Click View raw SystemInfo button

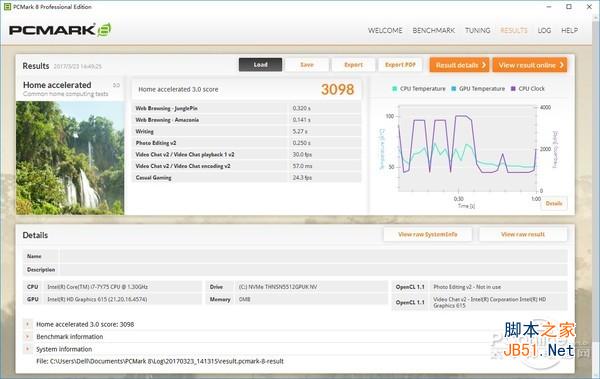pos(427,234)
